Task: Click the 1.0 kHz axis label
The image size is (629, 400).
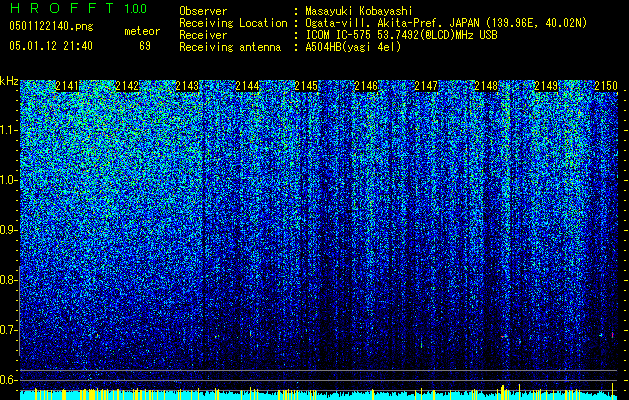Action: click(x=7, y=180)
